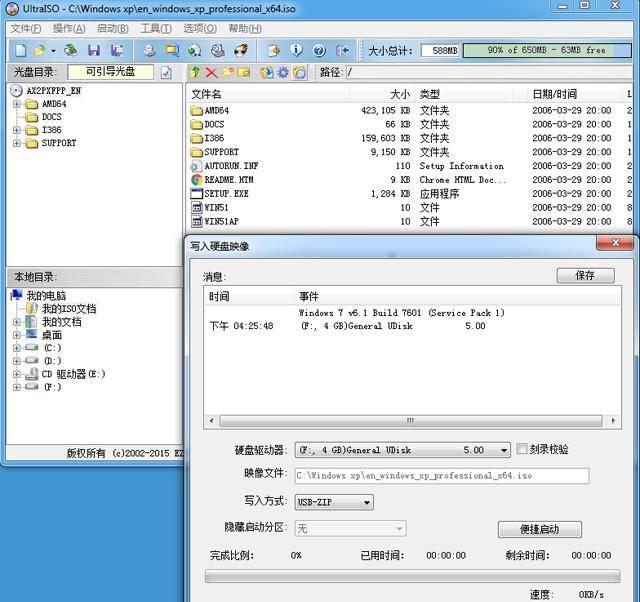Viewport: 640px width, 602px height.
Task: Click the disc properties checkmark icon
Action: [x=166, y=73]
